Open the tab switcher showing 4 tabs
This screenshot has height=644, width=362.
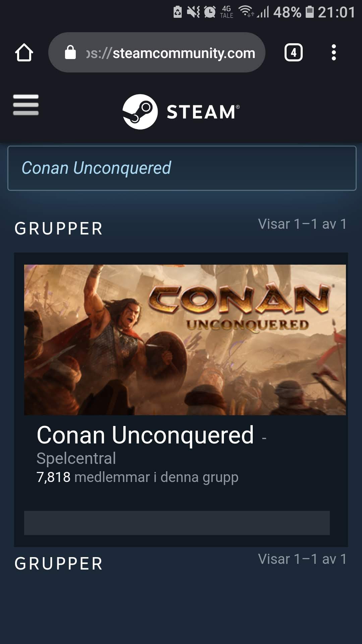click(x=294, y=53)
